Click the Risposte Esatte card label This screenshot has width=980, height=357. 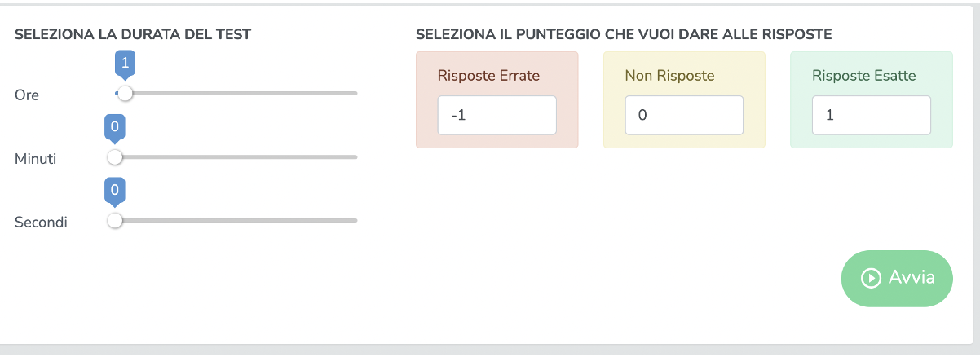coord(863,76)
